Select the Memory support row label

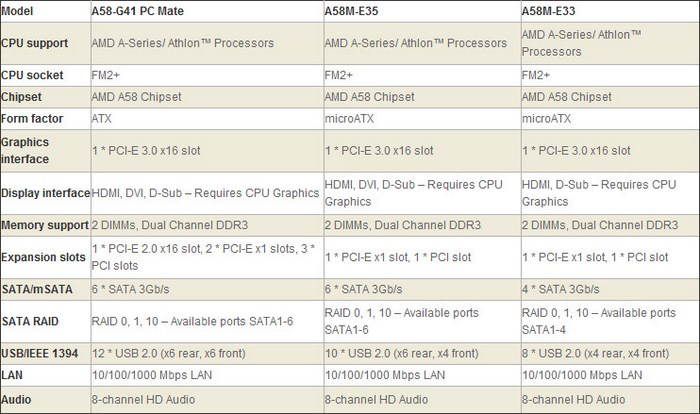43,226
